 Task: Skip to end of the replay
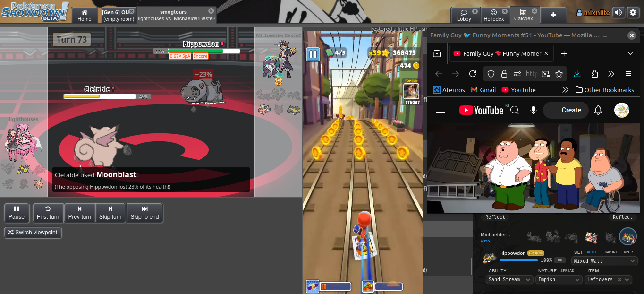(144, 213)
